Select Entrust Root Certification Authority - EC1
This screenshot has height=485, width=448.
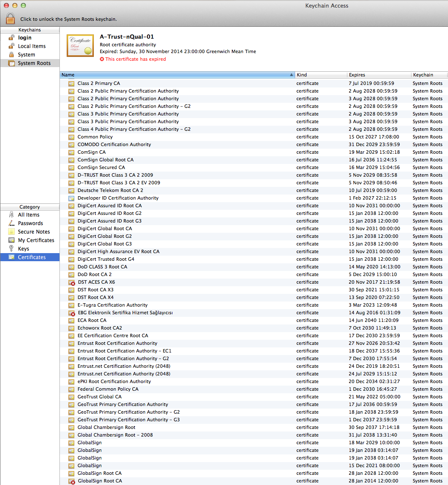[254, 351]
